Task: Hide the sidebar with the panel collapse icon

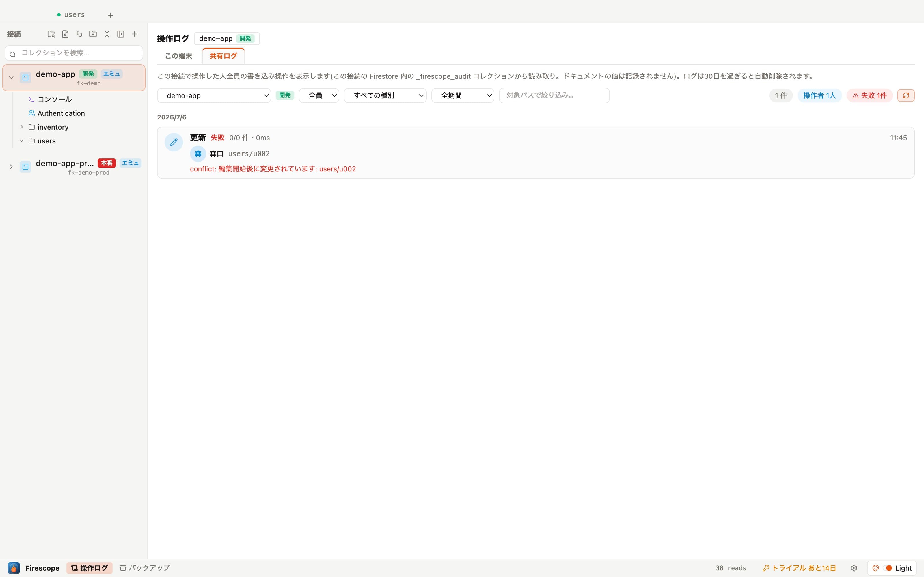Action: pyautogui.click(x=121, y=34)
